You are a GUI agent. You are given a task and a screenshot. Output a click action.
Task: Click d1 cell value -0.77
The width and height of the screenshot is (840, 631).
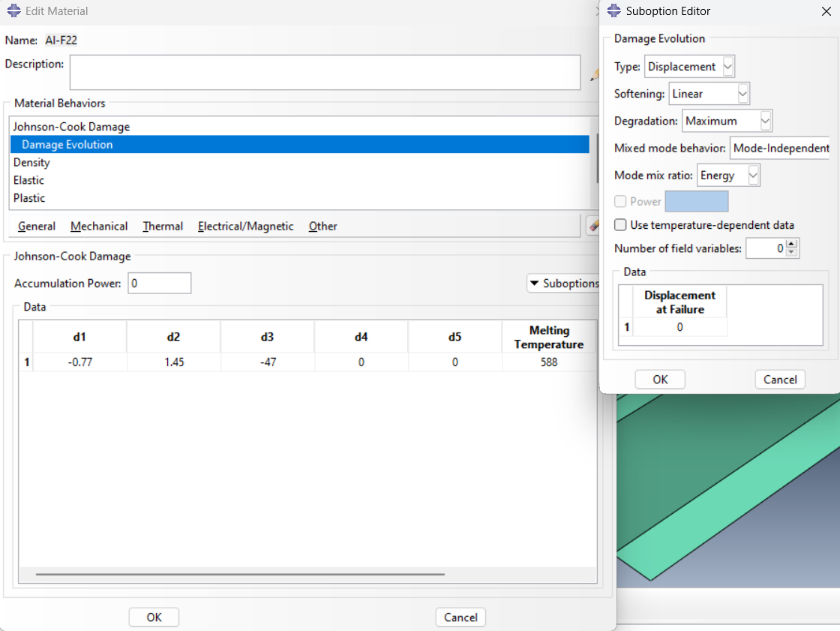pyautogui.click(x=79, y=362)
